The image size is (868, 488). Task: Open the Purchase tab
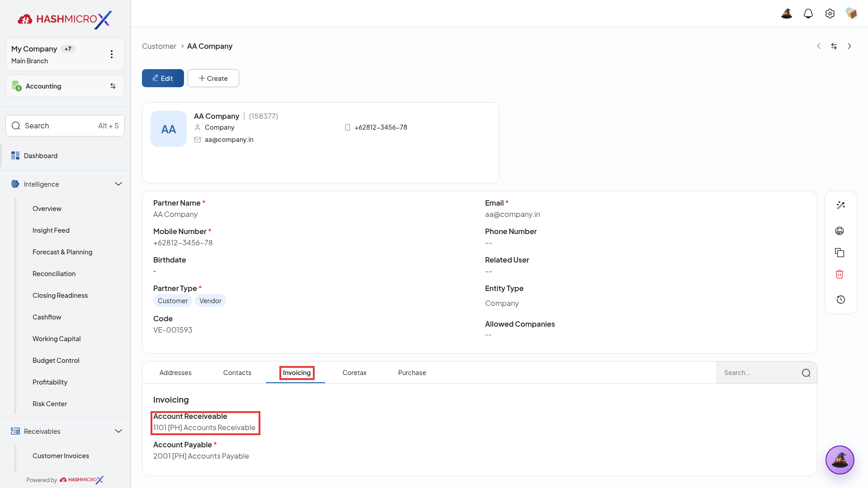click(412, 373)
